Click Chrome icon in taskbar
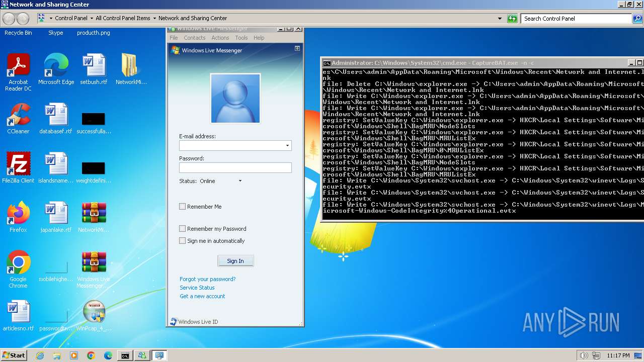The width and height of the screenshot is (644, 362). pos(91,355)
